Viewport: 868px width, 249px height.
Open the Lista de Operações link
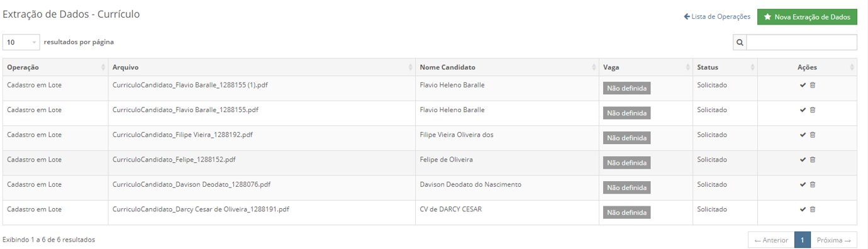(x=717, y=17)
